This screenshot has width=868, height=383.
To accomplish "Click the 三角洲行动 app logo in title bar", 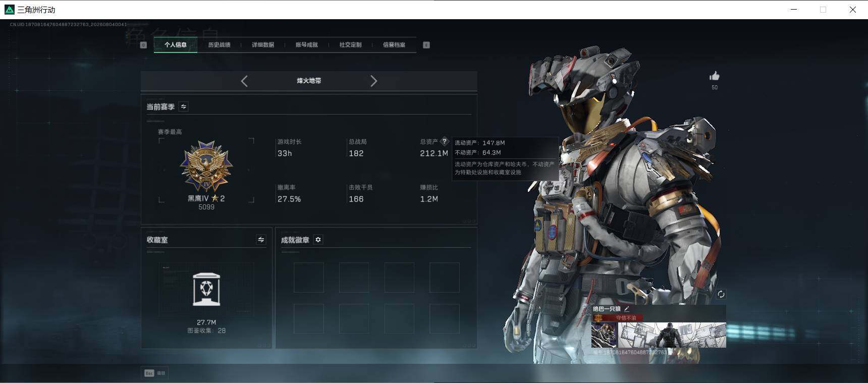I will pos(10,10).
